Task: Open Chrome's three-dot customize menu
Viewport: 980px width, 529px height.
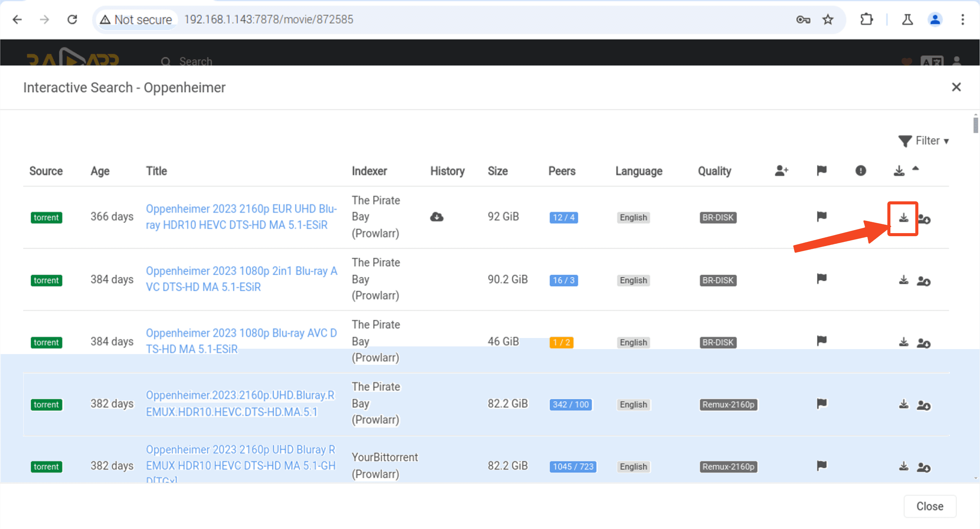Action: 963,19
